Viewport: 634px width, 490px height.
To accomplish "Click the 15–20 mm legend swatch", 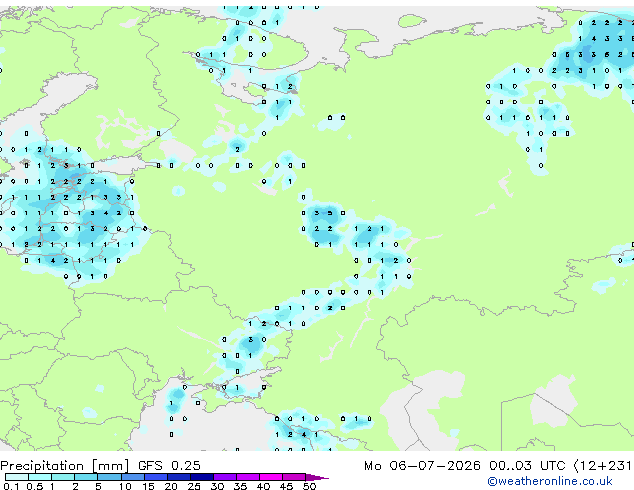I will click(x=155, y=477).
